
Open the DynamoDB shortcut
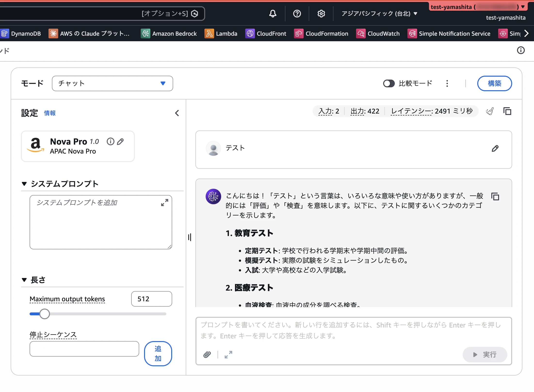pyautogui.click(x=21, y=33)
